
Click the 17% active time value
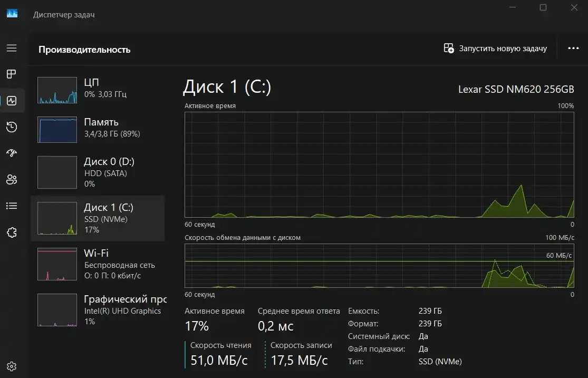coord(197,326)
